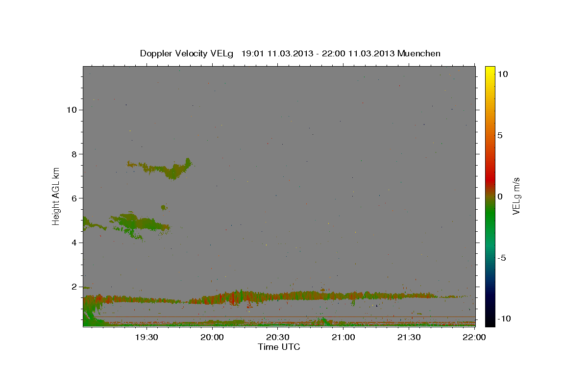Image resolution: width=588 pixels, height=392 pixels.
Task: Click the colorbar value -5 label
Action: coord(502,258)
